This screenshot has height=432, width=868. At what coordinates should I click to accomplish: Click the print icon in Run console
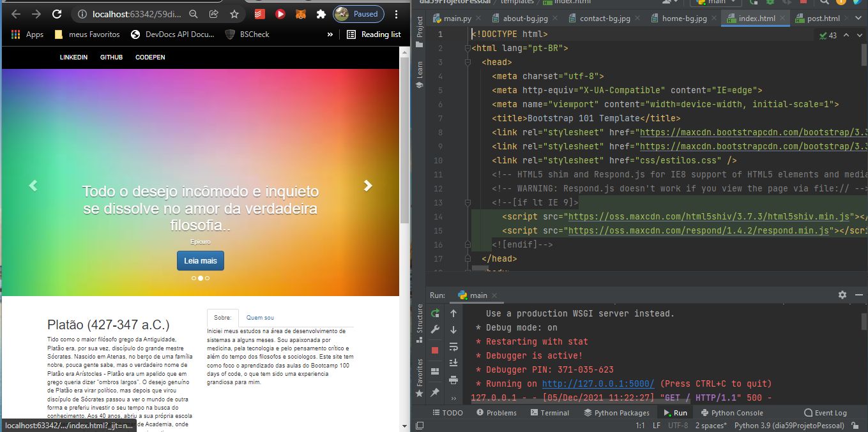pos(453,380)
